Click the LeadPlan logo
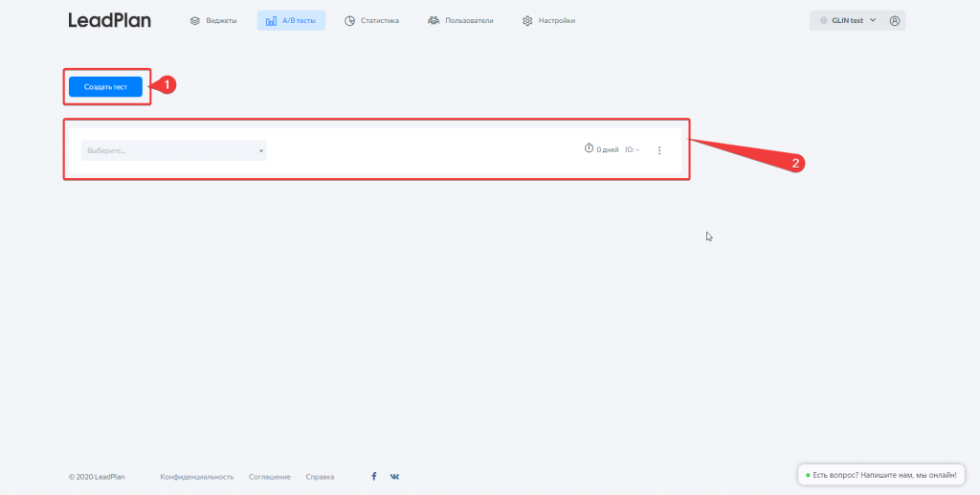The height and width of the screenshot is (495, 980). [109, 20]
